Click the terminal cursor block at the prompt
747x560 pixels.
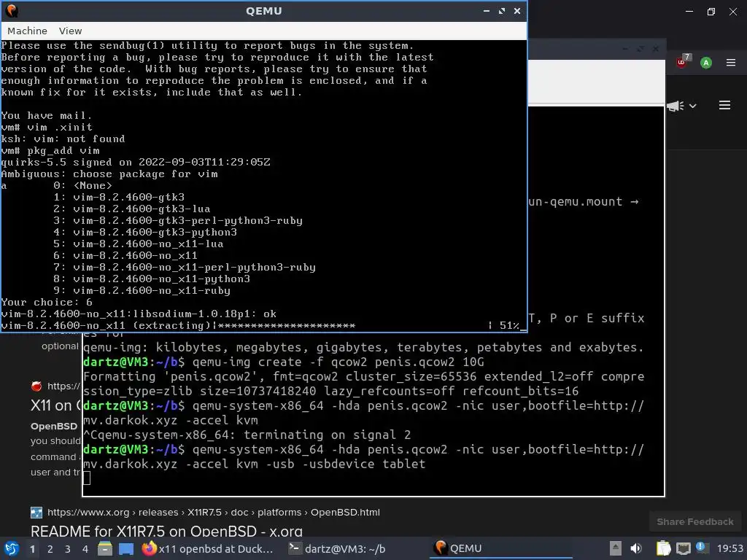click(x=87, y=478)
